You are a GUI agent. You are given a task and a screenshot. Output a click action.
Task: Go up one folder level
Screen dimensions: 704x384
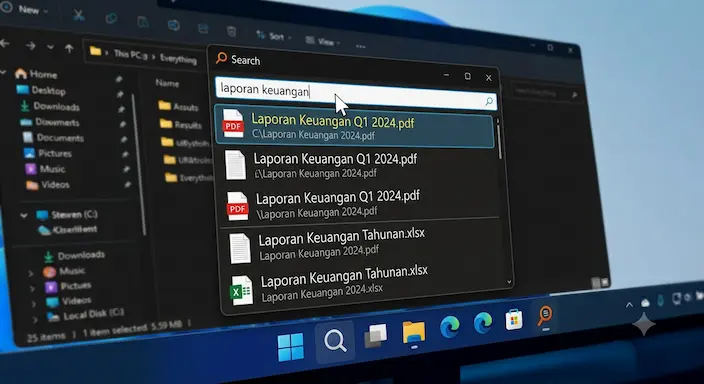[x=69, y=49]
